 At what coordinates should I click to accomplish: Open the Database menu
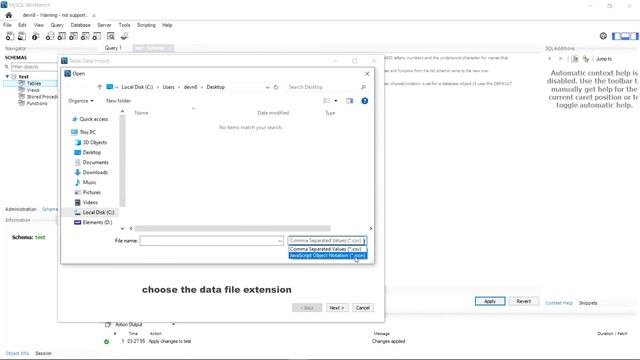coord(80,25)
